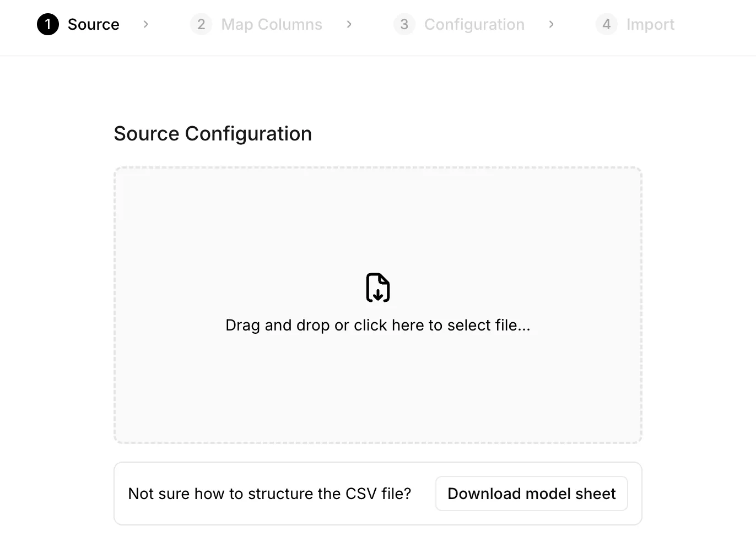This screenshot has height=553, width=756.
Task: Open the Source step tab
Action: pyautogui.click(x=78, y=24)
